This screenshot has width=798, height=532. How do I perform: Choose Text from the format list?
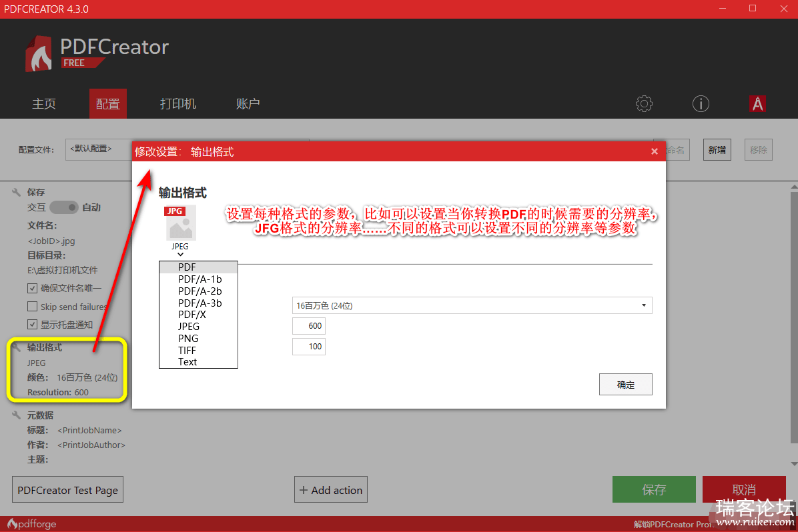198,361
